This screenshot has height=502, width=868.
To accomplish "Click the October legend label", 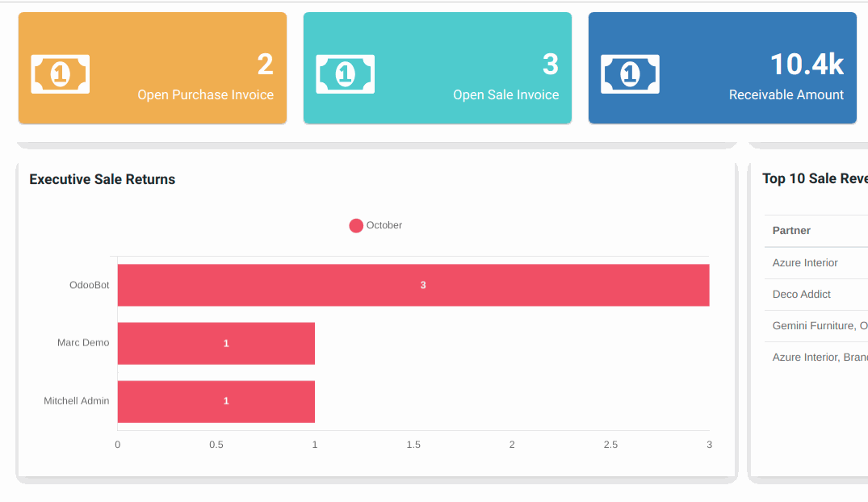I will [x=384, y=225].
